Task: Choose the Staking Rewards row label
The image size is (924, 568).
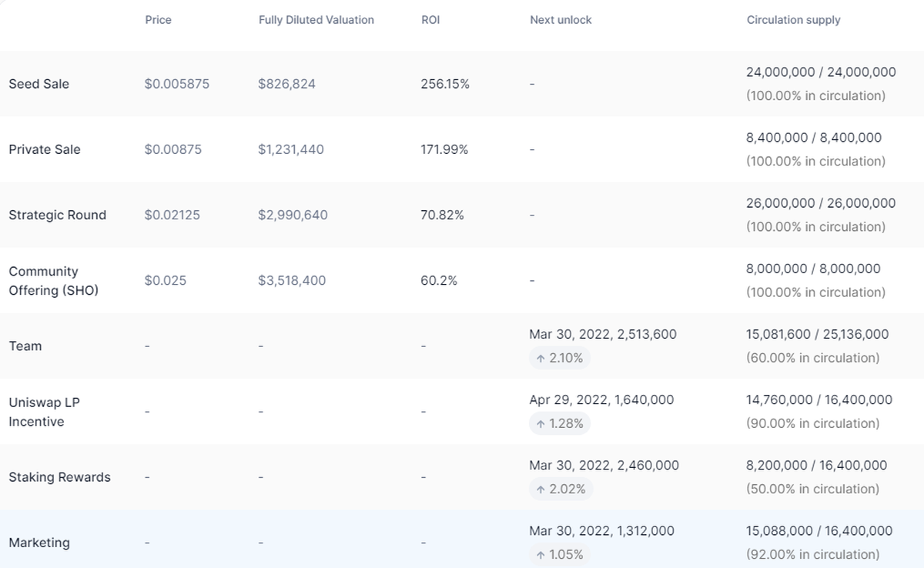Action: (x=59, y=477)
